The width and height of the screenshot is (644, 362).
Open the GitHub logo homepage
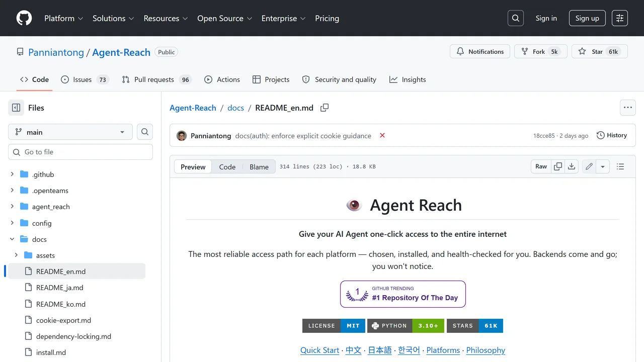pos(24,18)
